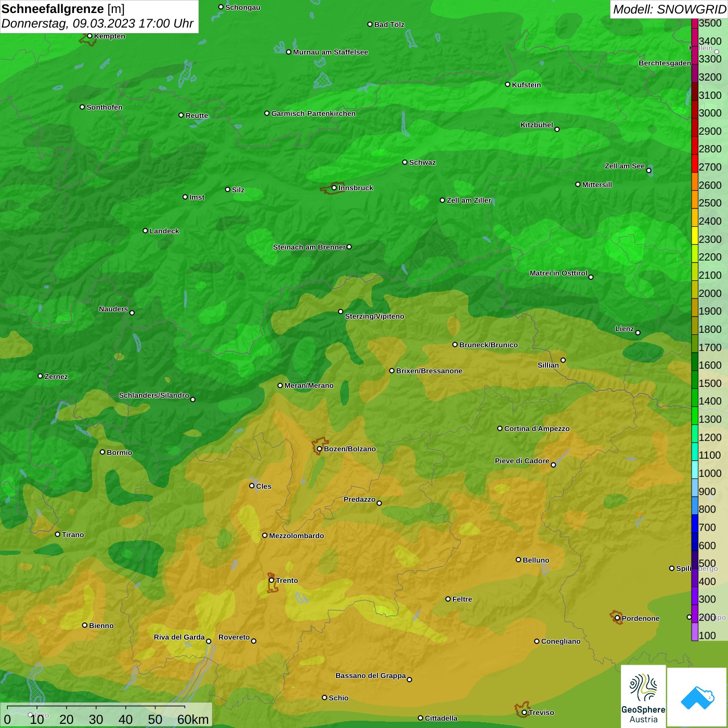This screenshot has height=728, width=728.
Task: Click the '100' legend value
Action: 707,635
